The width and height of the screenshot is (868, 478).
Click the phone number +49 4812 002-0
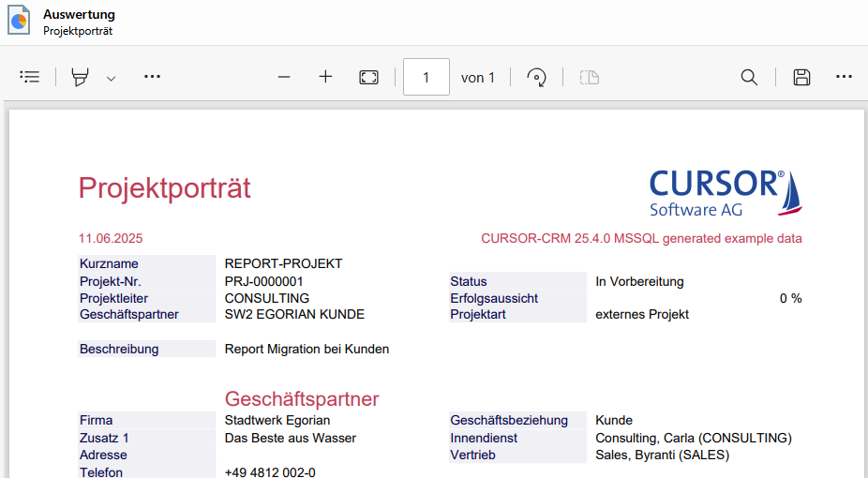coord(270,471)
